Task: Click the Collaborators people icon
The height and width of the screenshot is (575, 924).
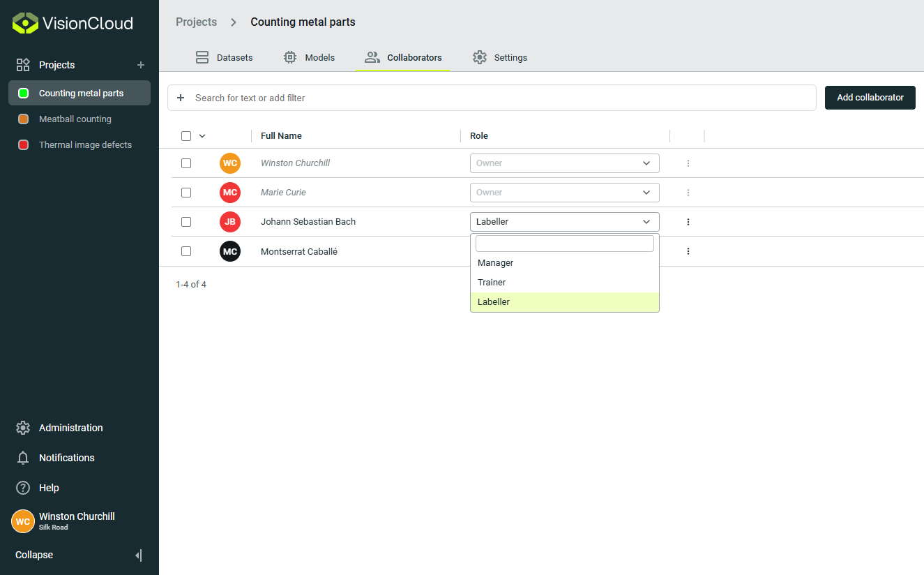Action: pos(372,57)
